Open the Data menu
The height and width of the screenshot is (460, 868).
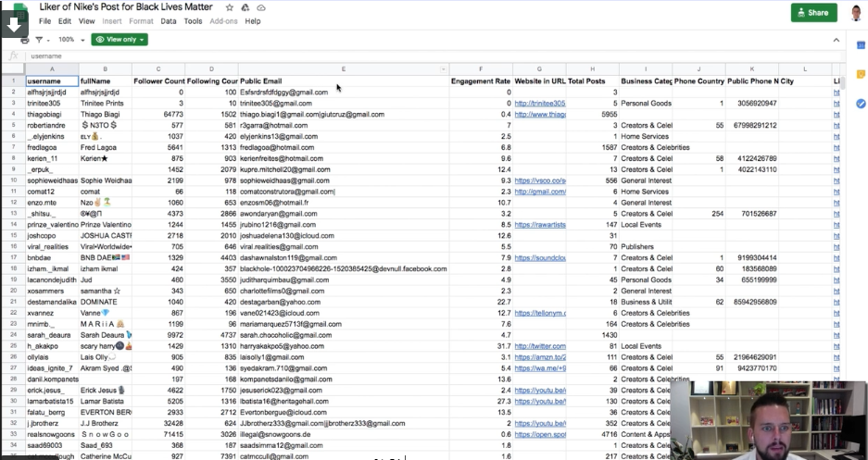[169, 21]
